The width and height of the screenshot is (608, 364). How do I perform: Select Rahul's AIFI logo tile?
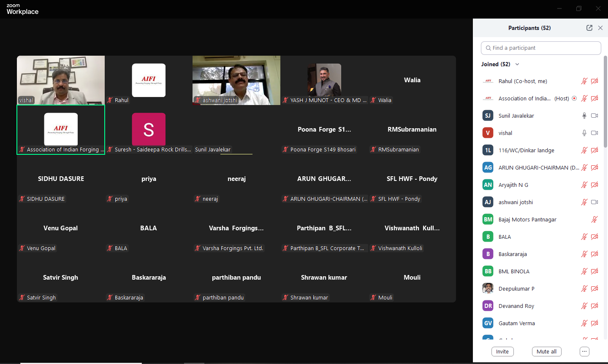[149, 80]
